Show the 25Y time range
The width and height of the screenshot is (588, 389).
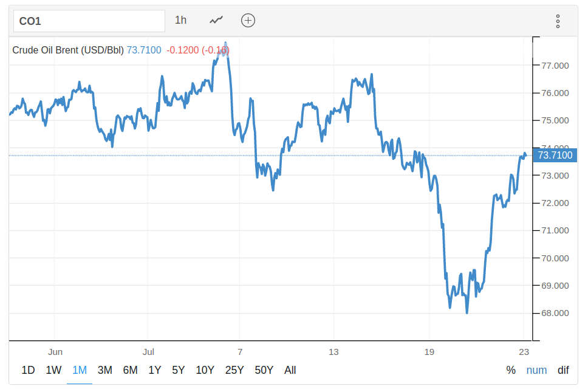click(234, 370)
